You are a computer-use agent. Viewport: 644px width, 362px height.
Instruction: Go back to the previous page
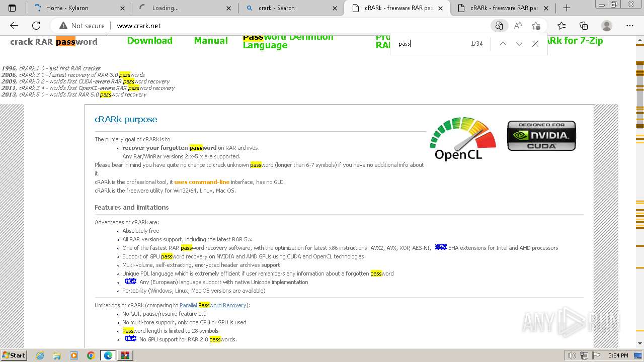(14, 26)
